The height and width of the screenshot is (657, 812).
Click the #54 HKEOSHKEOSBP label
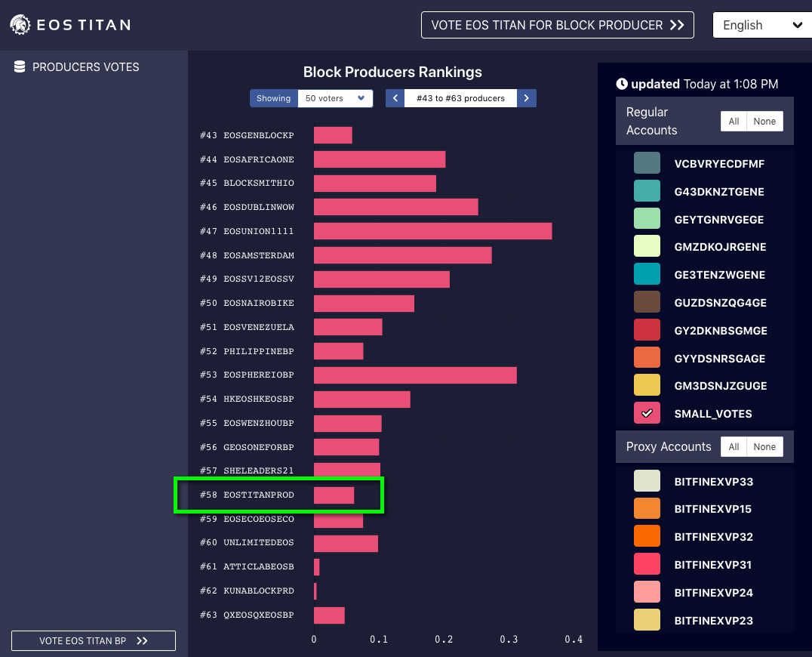point(247,399)
